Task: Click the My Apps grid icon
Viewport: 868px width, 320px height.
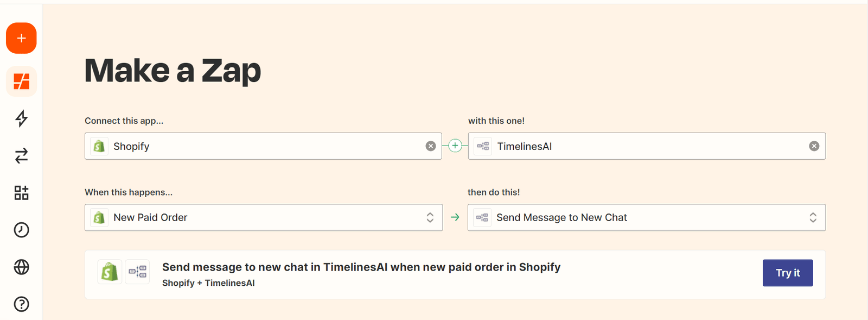Action: (21, 193)
